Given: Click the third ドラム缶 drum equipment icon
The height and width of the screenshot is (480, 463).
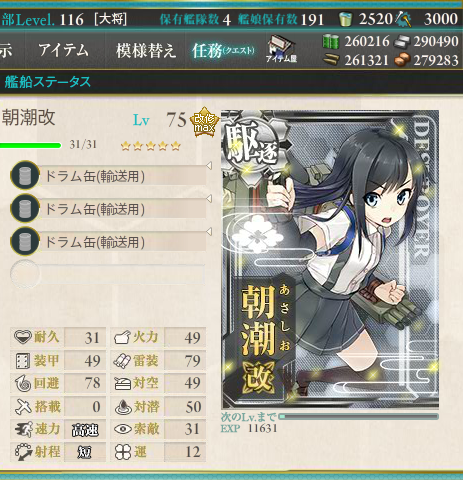Looking at the screenshot, I should tap(25, 241).
